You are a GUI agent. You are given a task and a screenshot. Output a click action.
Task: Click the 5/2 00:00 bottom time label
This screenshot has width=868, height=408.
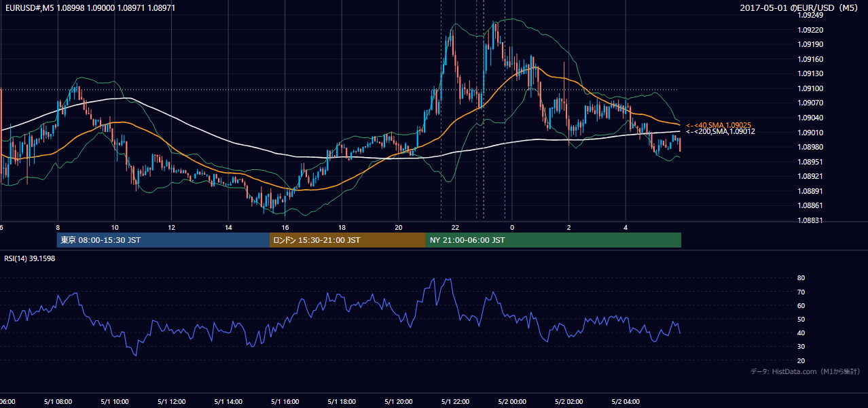(512, 401)
